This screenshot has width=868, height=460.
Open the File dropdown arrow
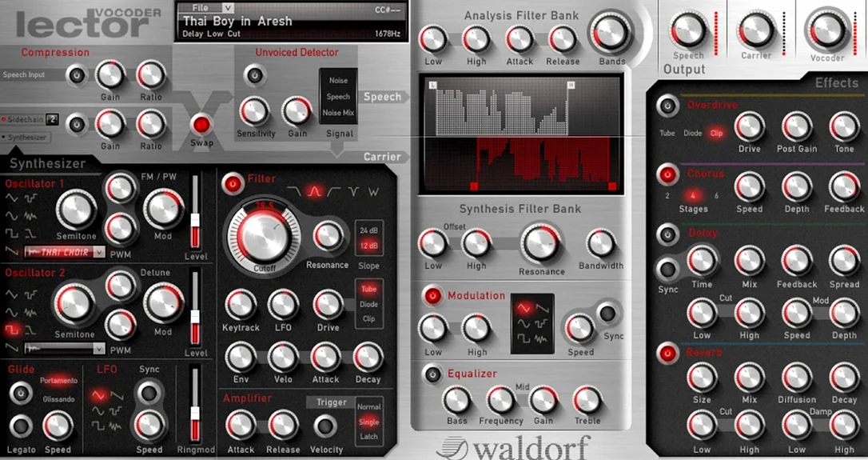[228, 8]
